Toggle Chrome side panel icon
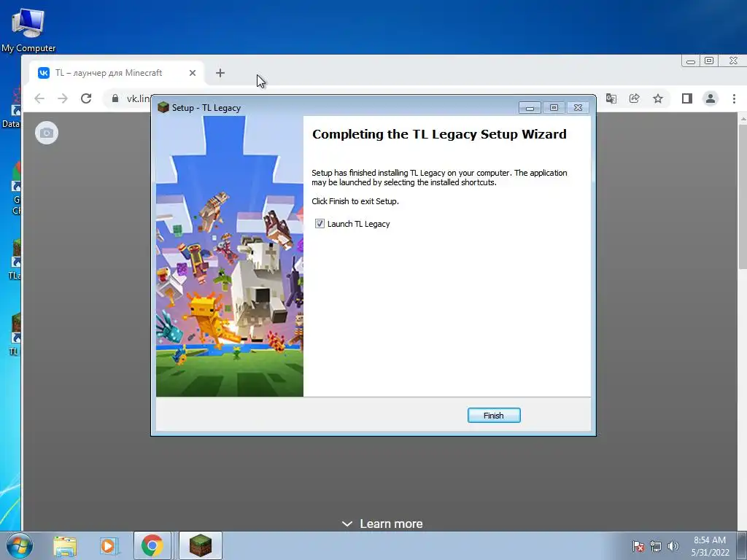Image resolution: width=747 pixels, height=560 pixels. point(686,98)
